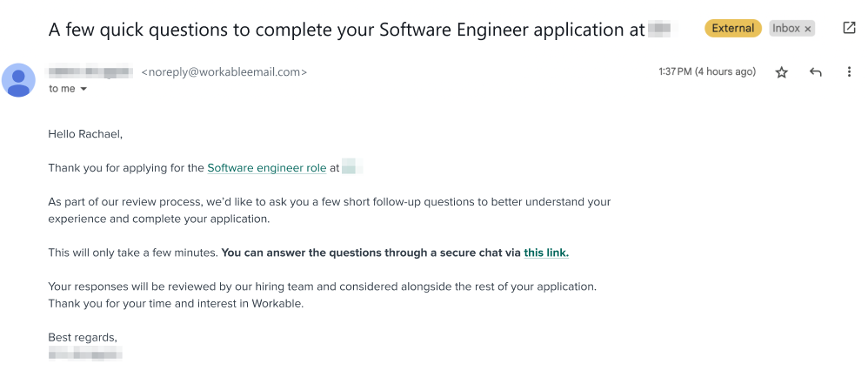
Task: Remove the Inbox label with x
Action: (808, 29)
